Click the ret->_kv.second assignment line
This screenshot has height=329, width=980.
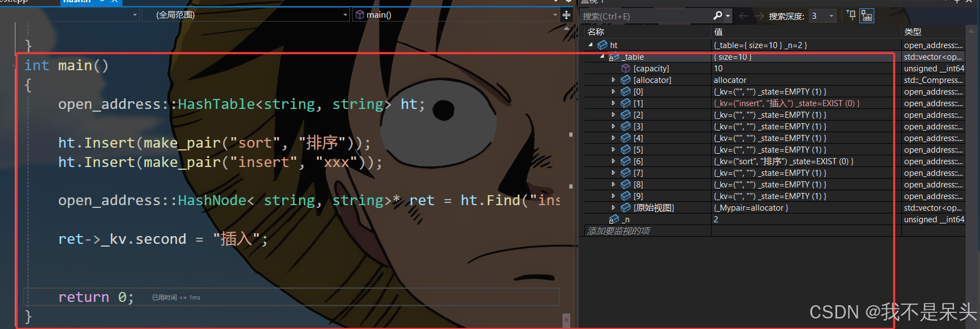click(x=163, y=239)
